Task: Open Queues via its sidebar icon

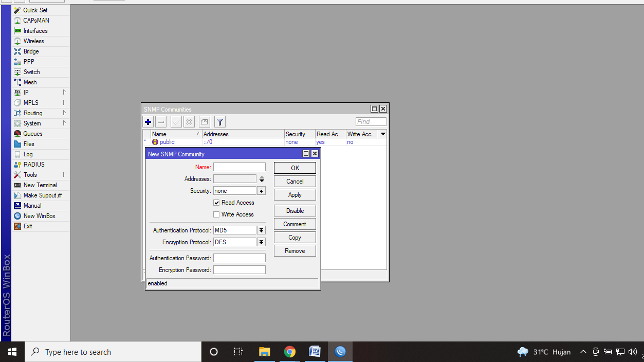Action: coord(18,134)
